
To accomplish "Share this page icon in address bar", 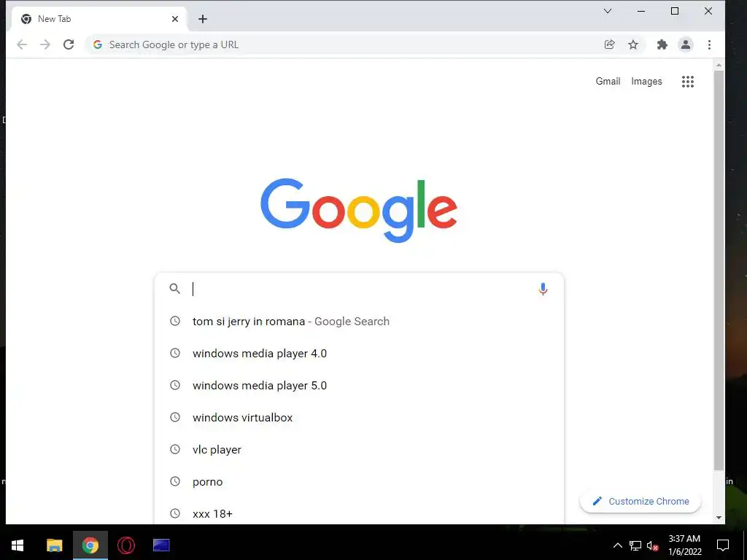I will click(x=609, y=44).
